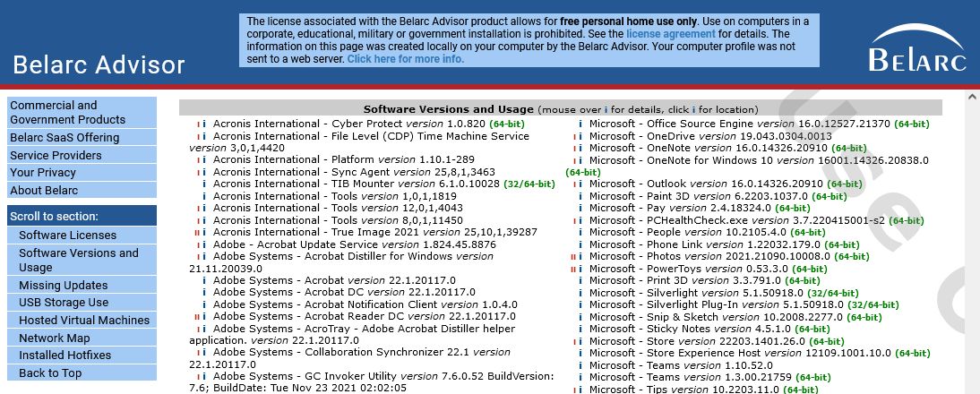This screenshot has width=980, height=394.
Task: Click info icon for Acrobat Notification Client
Action: (203, 304)
